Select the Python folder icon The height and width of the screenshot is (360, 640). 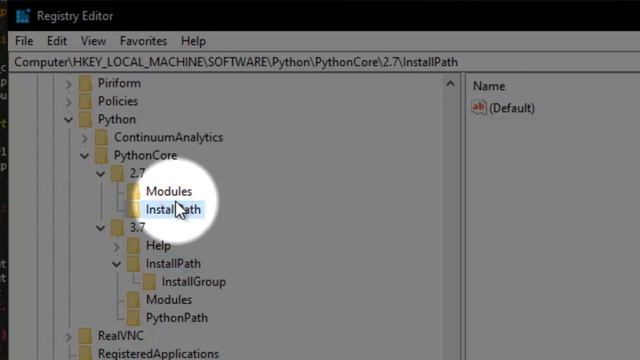pyautogui.click(x=85, y=119)
